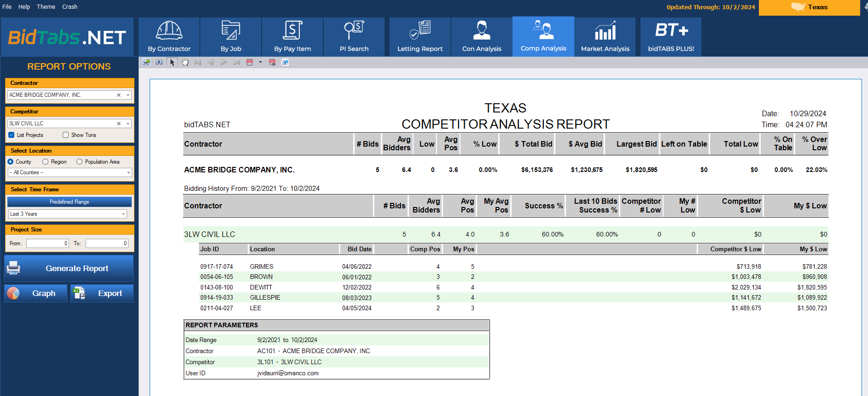Click job ID 0143-08-100
The height and width of the screenshot is (396, 868).
tap(216, 287)
